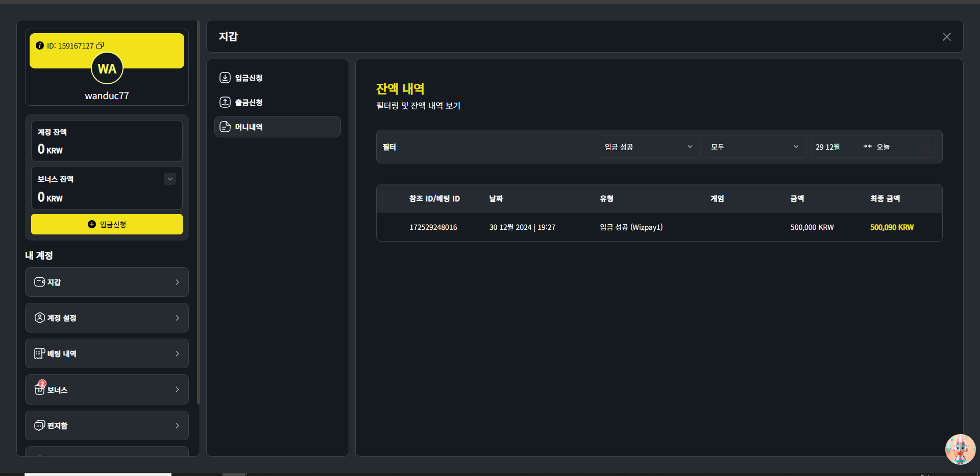Screen dimensions: 980x476
Task: Click reference ID 172529248016
Action: (x=433, y=227)
